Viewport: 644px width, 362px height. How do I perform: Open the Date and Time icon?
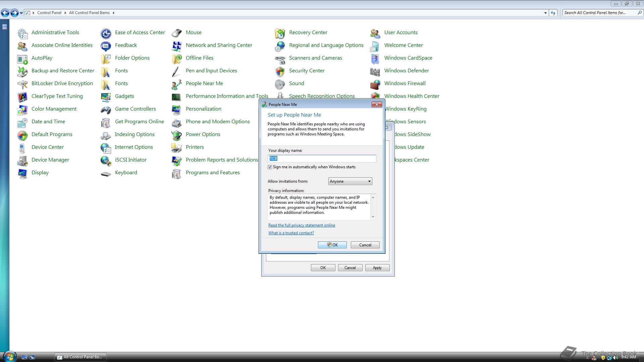(22, 122)
